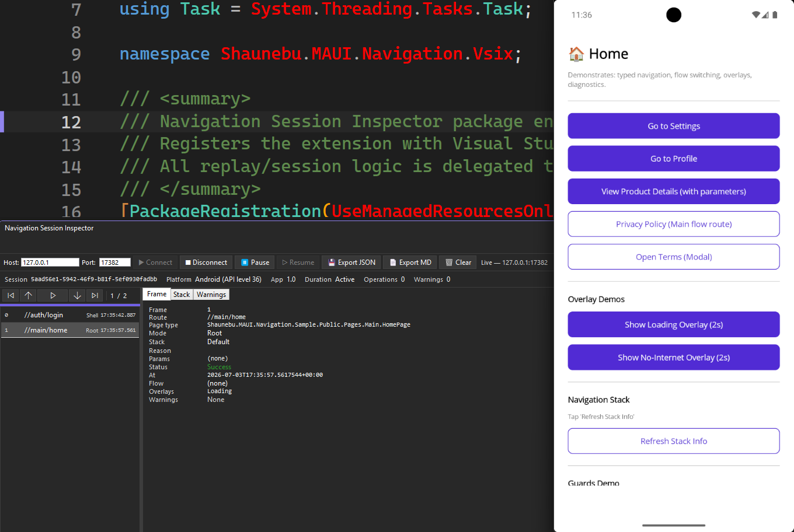The width and height of the screenshot is (794, 532).
Task: Play session replay in inspector
Action: tap(53, 296)
